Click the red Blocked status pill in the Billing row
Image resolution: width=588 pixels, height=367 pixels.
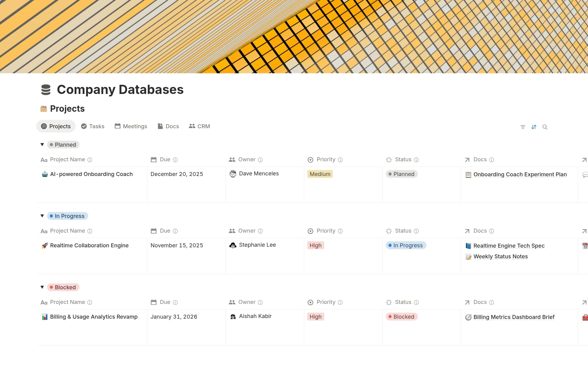(401, 317)
